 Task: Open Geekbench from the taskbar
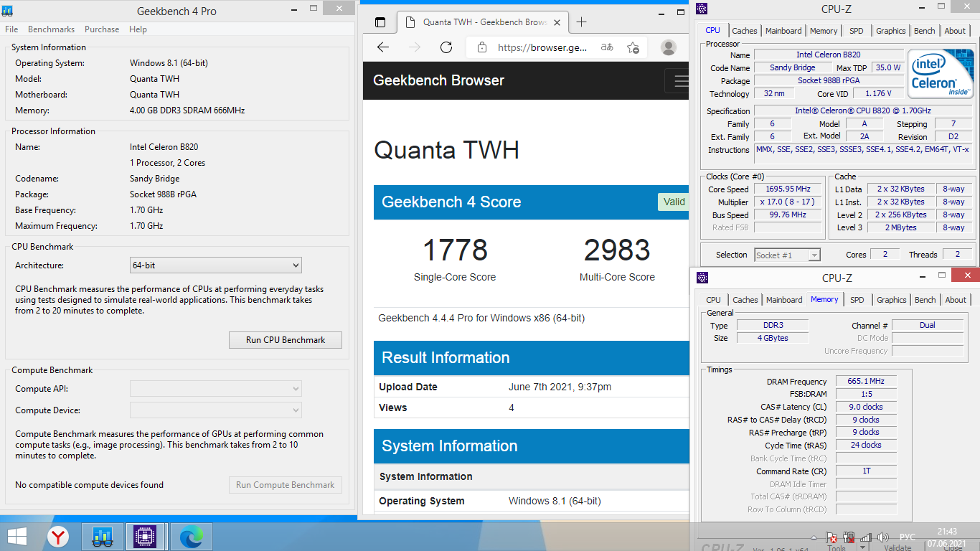click(x=103, y=536)
